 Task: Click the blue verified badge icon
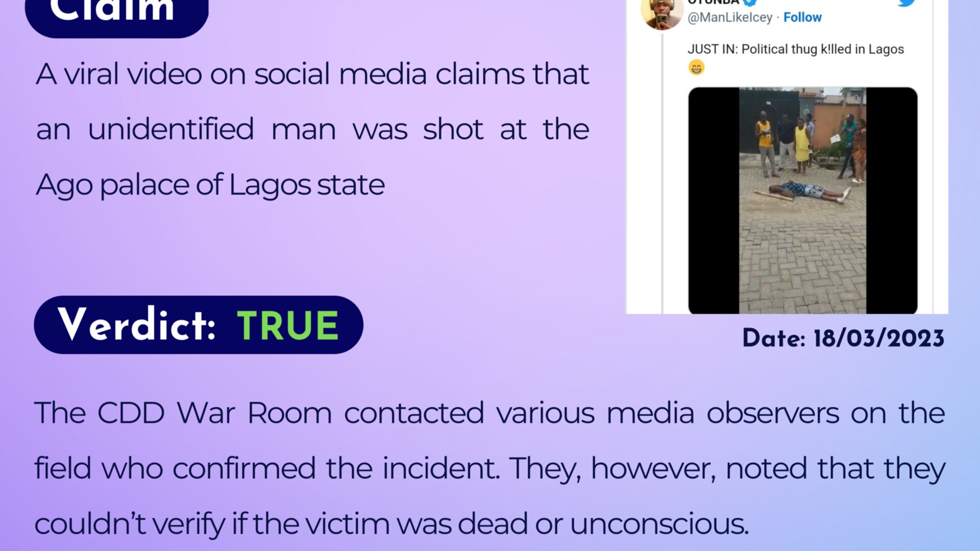(750, 2)
